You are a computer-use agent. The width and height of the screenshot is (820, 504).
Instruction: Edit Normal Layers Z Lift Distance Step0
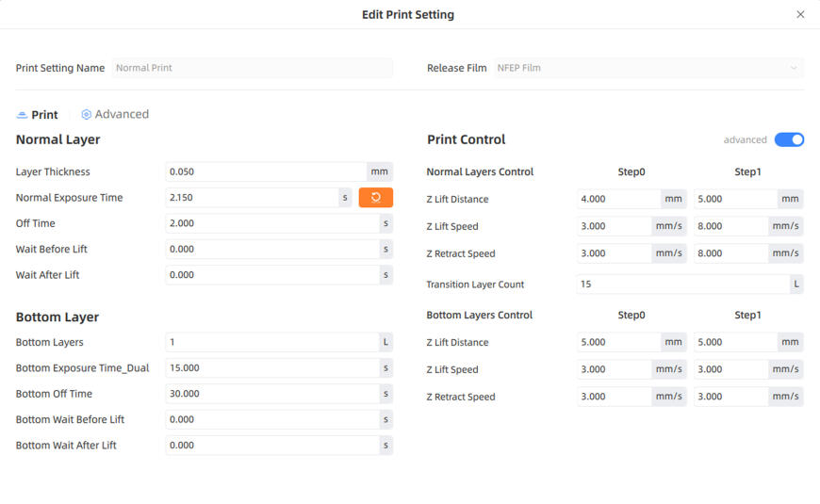click(x=618, y=199)
